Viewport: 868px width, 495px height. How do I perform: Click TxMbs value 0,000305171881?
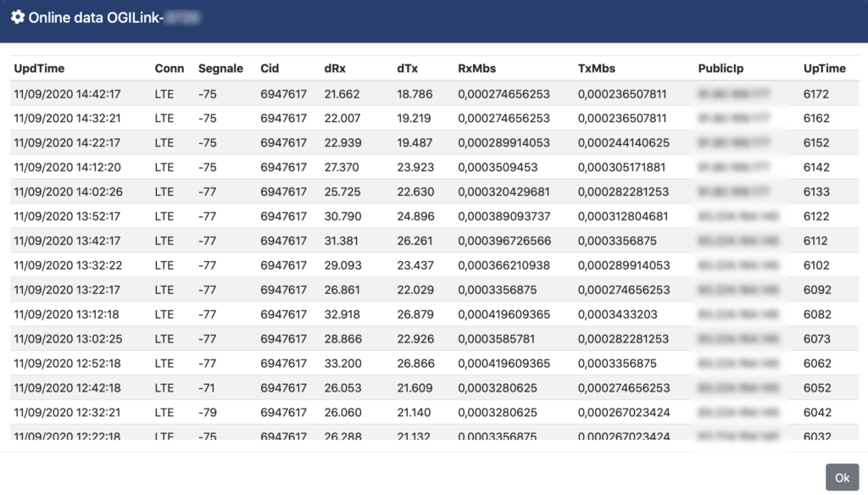[621, 167]
